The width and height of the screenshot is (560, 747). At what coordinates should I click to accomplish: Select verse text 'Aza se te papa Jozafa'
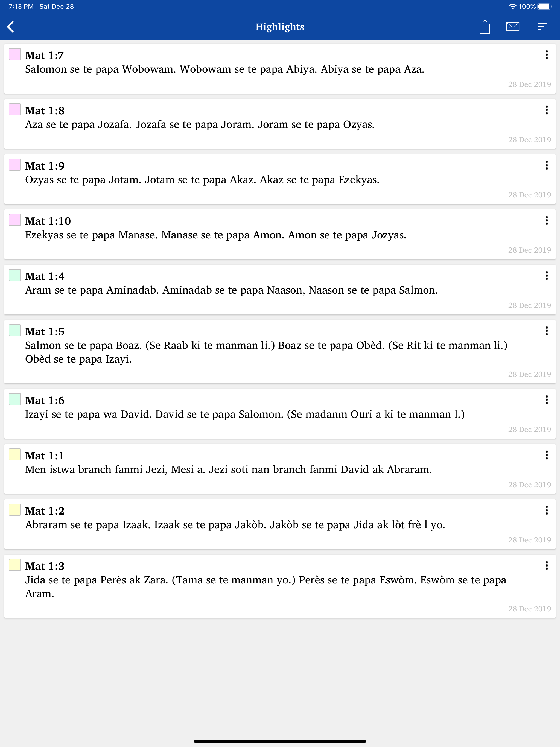click(77, 125)
